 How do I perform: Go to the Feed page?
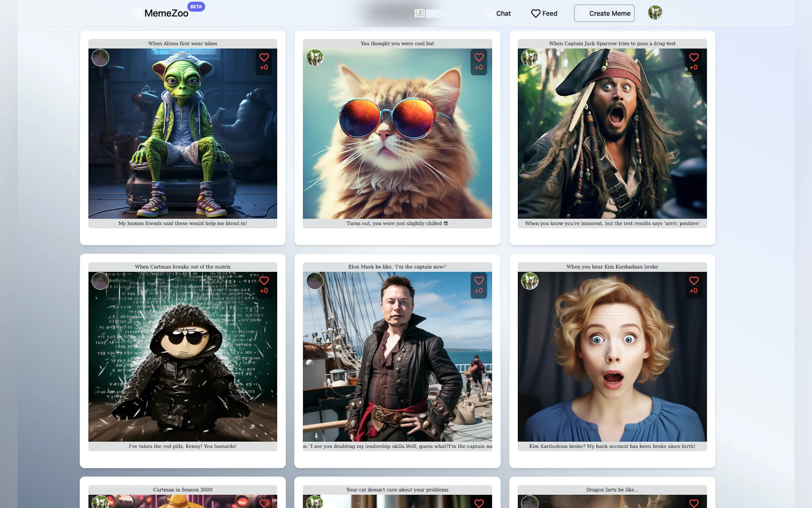(544, 13)
